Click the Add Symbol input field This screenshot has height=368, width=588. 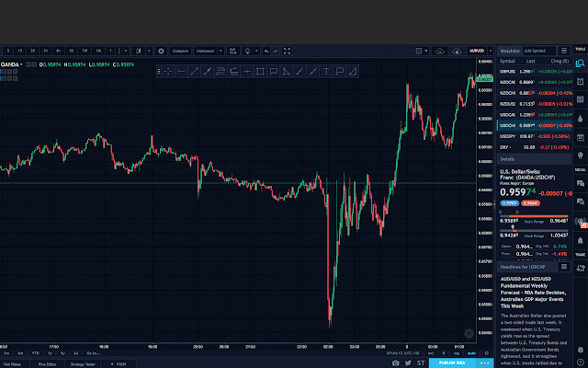pyautogui.click(x=539, y=51)
